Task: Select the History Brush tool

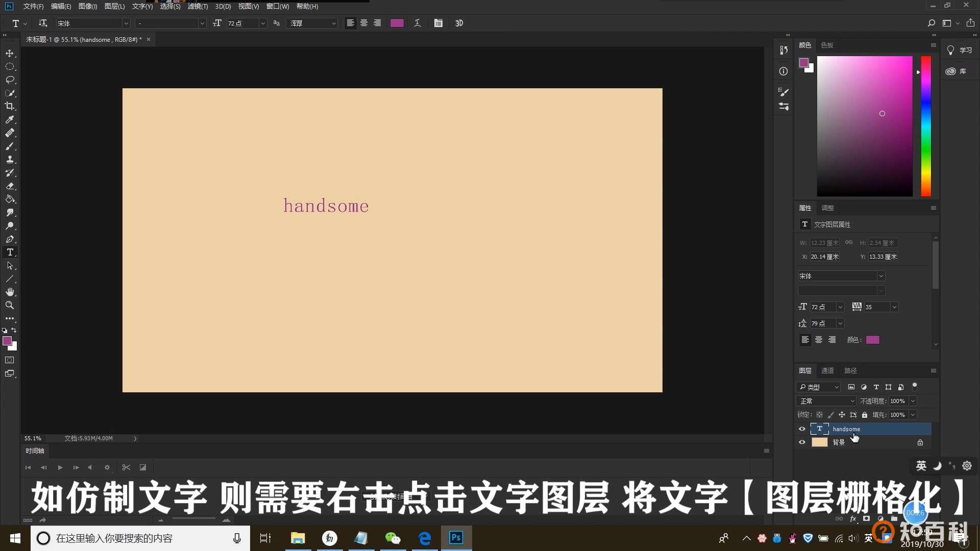Action: [x=10, y=172]
